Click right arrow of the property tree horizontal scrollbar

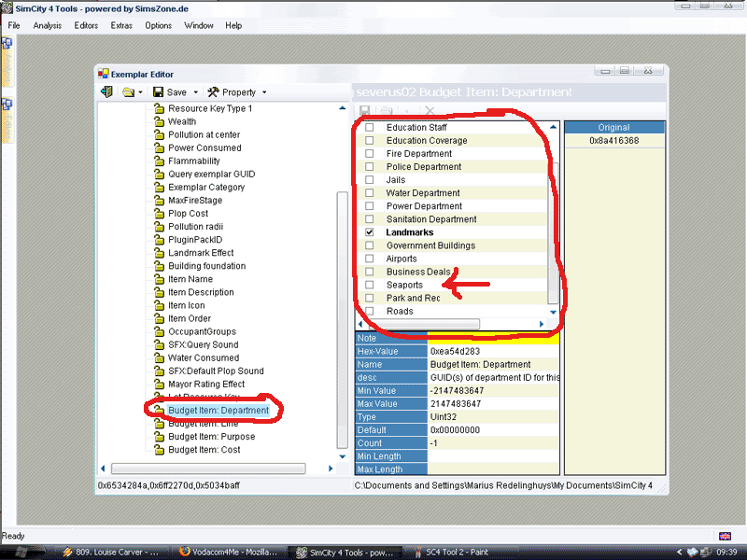(x=331, y=469)
